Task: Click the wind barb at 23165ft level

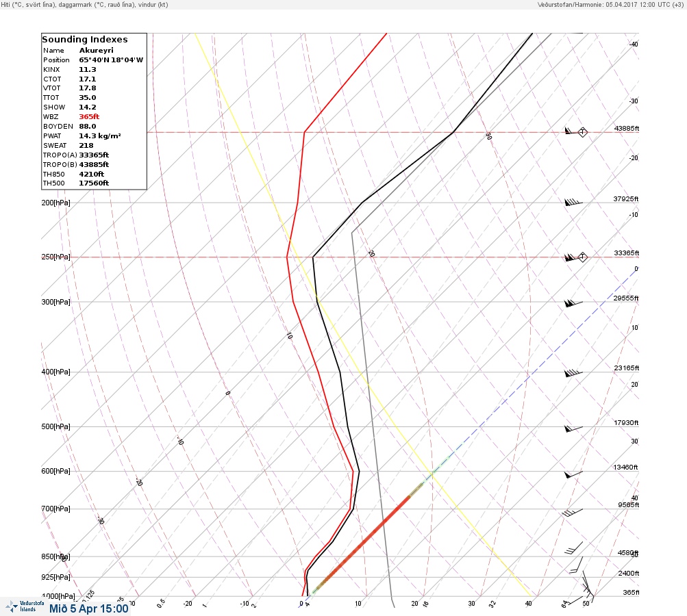Action: (573, 373)
